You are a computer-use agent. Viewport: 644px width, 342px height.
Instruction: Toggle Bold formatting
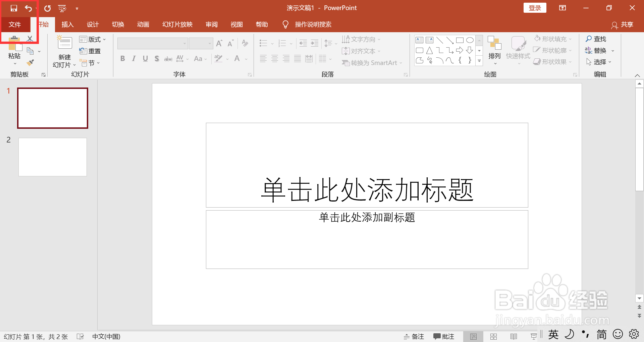(123, 59)
